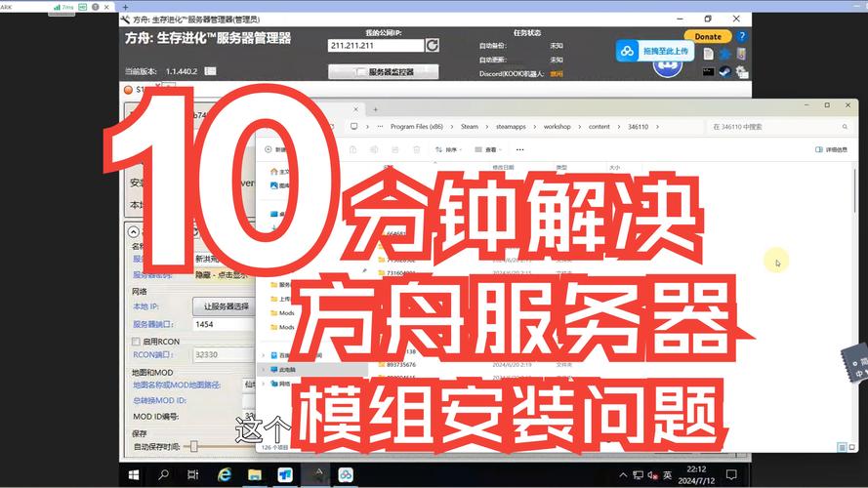Click the public IP field showing 211.211.211
Screen dimensions: 868x488
click(375, 45)
